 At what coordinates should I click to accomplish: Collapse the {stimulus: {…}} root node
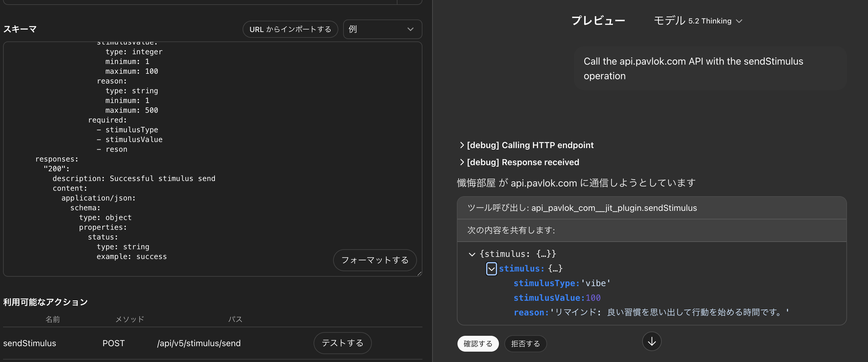472,254
